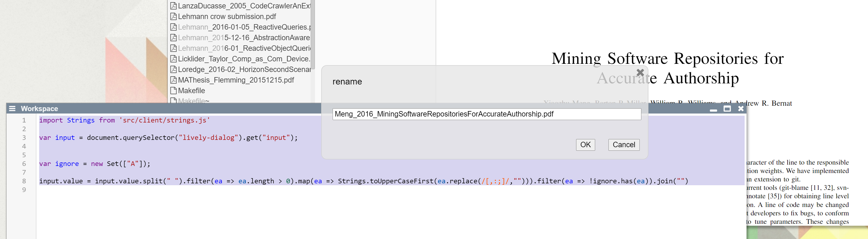
Task: Close the rename dialog with X icon
Action: (640, 72)
